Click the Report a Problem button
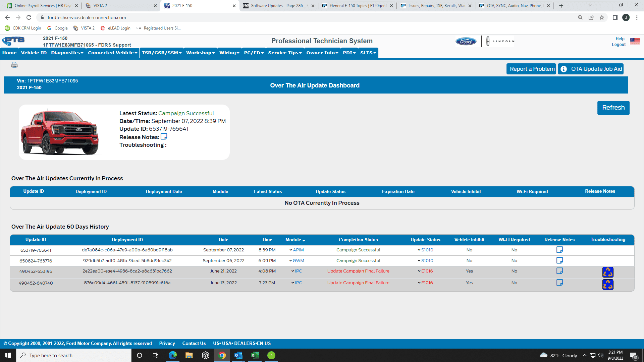This screenshot has width=644, height=362. pyautogui.click(x=532, y=69)
